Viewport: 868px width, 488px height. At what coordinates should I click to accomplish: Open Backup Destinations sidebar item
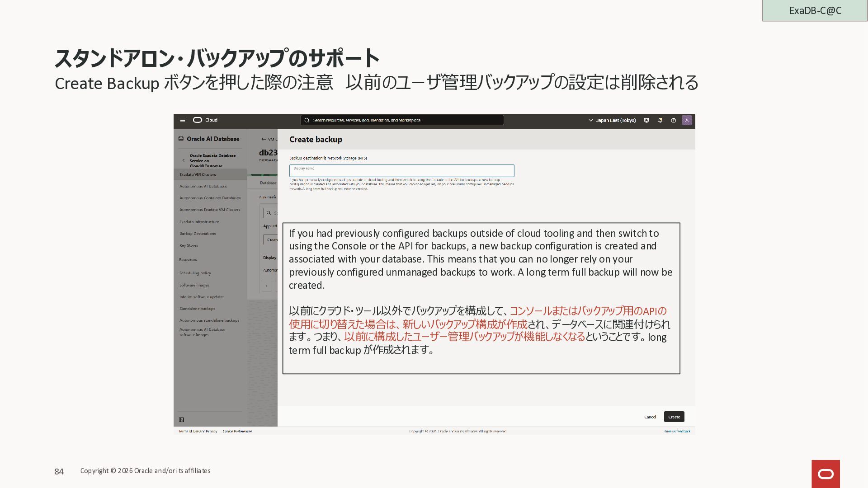tap(198, 234)
